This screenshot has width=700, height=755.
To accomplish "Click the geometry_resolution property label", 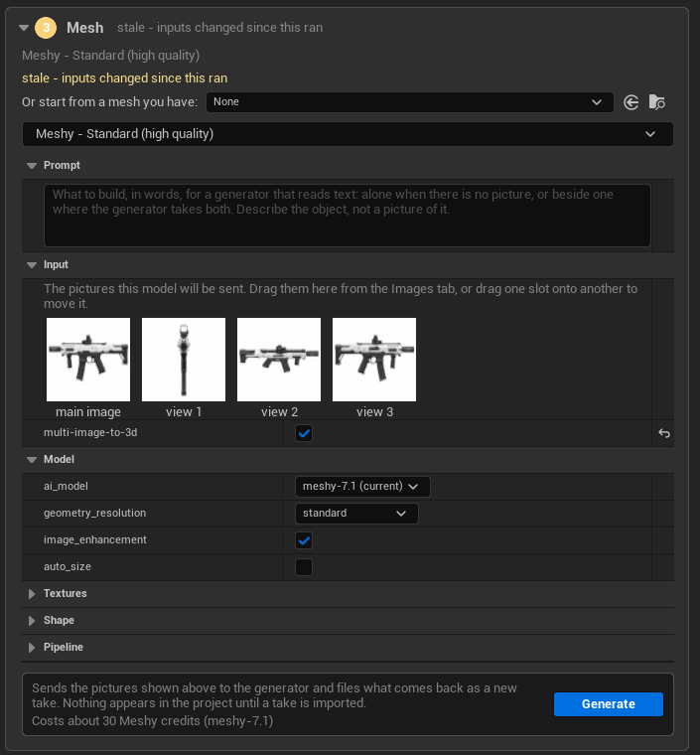I will tap(94, 514).
